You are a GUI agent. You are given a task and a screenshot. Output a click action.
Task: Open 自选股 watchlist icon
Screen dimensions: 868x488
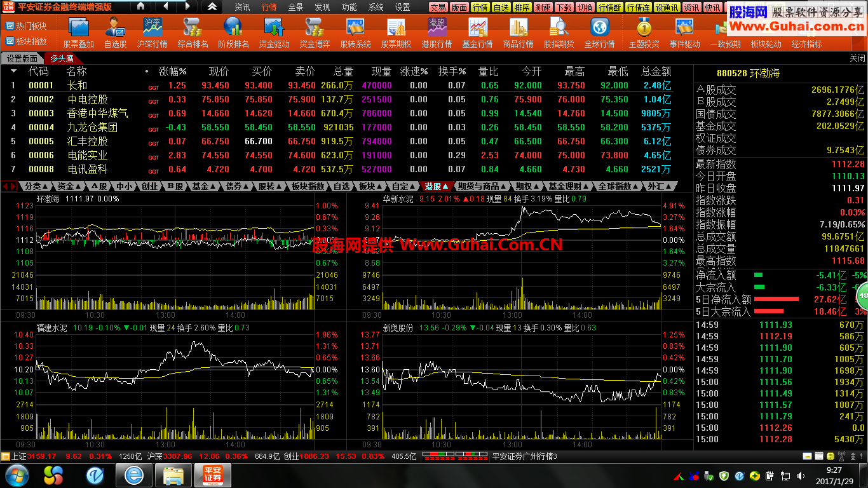click(x=115, y=32)
